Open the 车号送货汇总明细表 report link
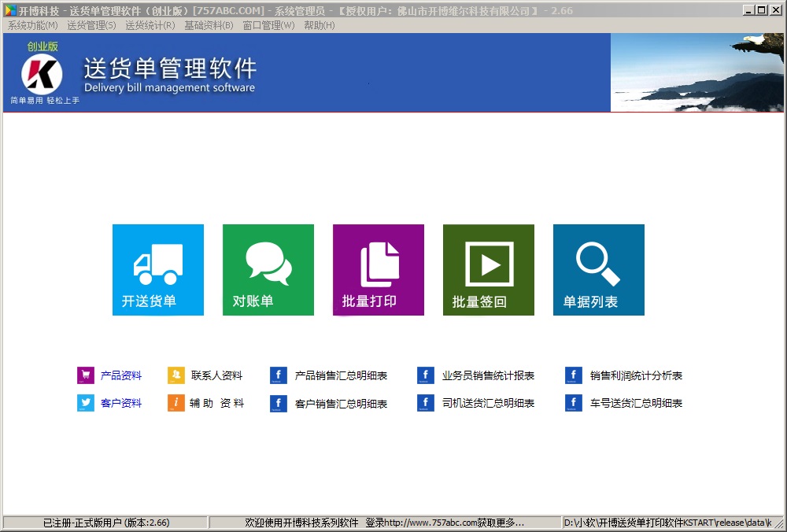Image resolution: width=787 pixels, height=532 pixels. tap(636, 403)
